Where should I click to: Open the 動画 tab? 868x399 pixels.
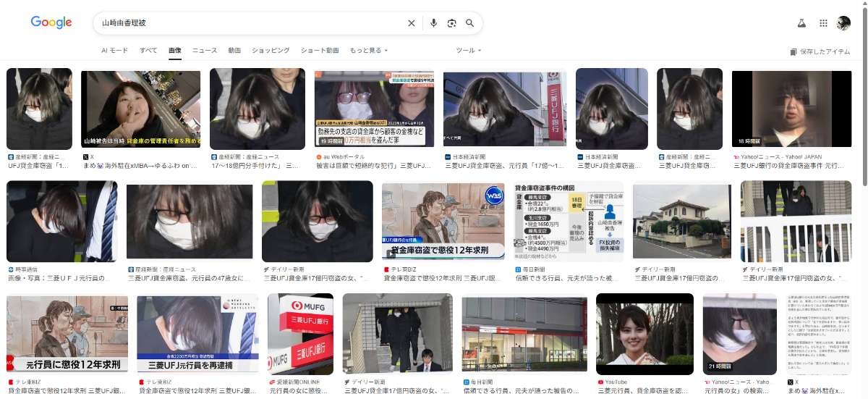(234, 51)
